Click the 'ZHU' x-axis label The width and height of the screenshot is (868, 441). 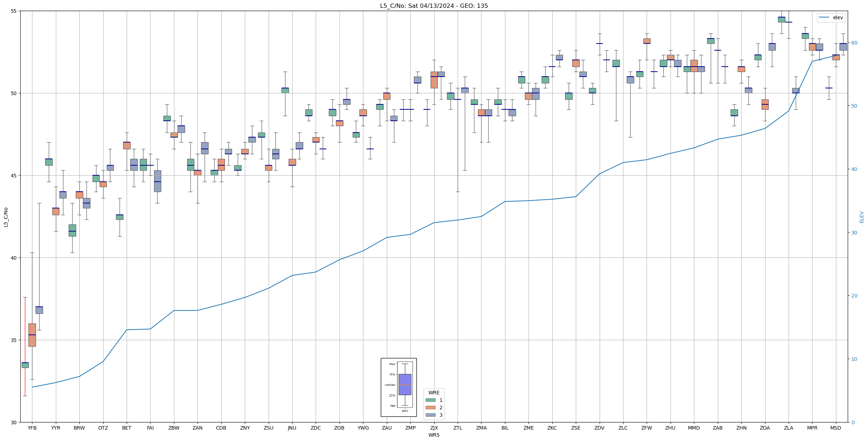[x=670, y=428]
